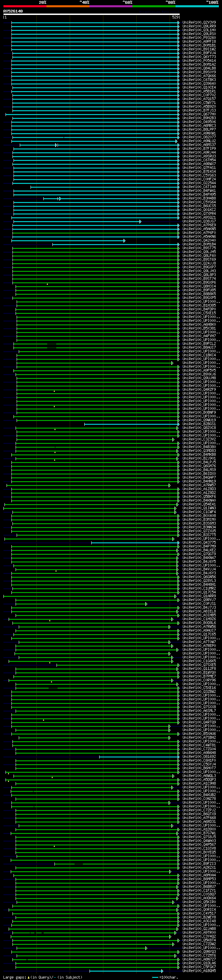
Task: Select hit UniRef100_Q01KC2
Action: 199,210
